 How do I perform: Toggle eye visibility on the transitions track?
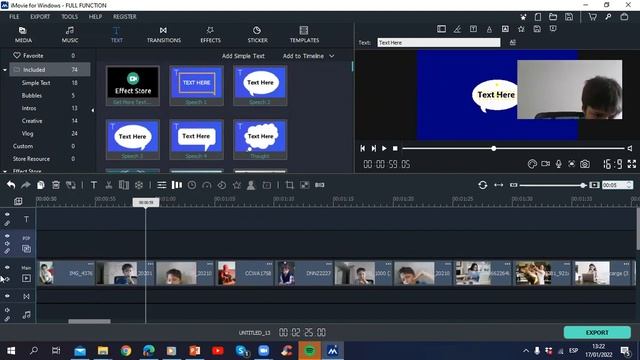[x=7, y=296]
